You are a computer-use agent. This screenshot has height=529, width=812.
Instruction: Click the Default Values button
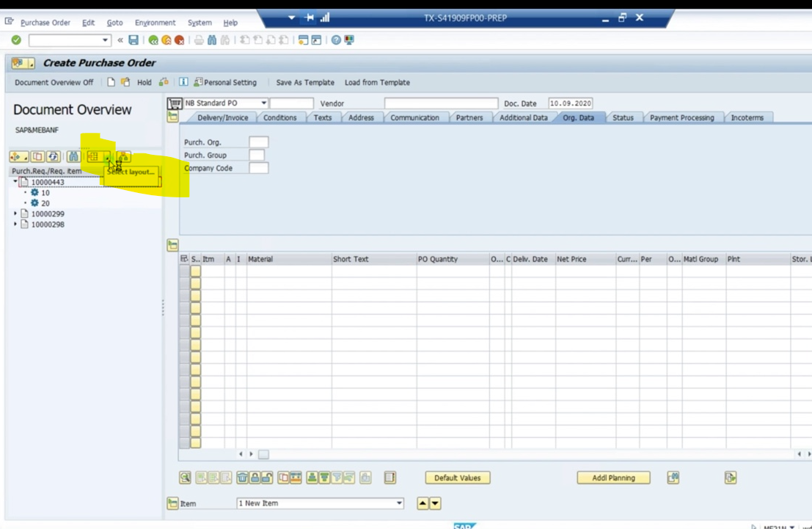(457, 478)
